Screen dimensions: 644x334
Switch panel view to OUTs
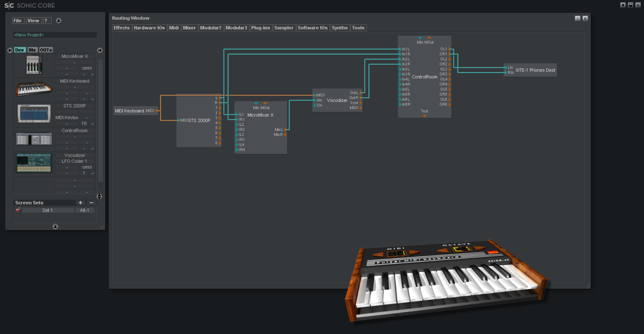46,50
